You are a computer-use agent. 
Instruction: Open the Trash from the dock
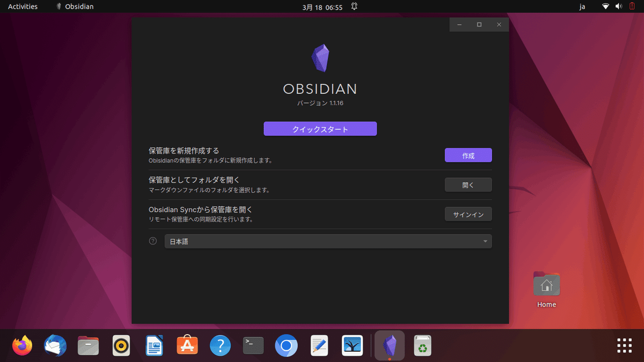422,345
